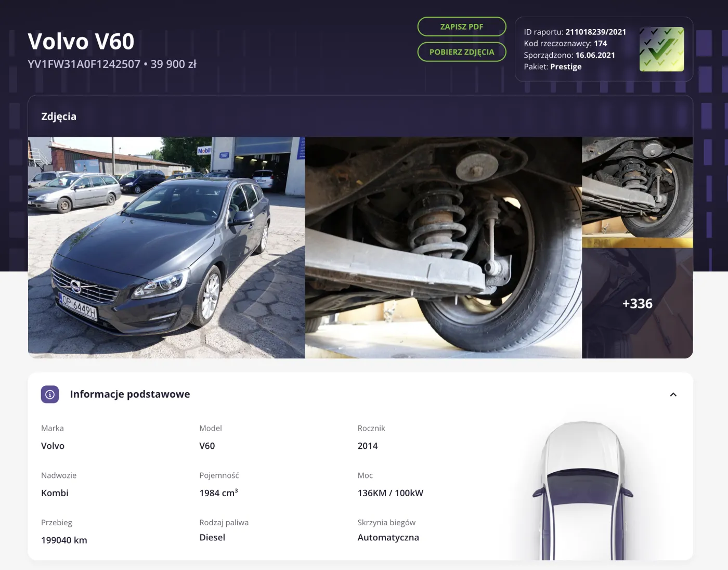Click the top-view car illustration
728x570 pixels.
pos(582,490)
